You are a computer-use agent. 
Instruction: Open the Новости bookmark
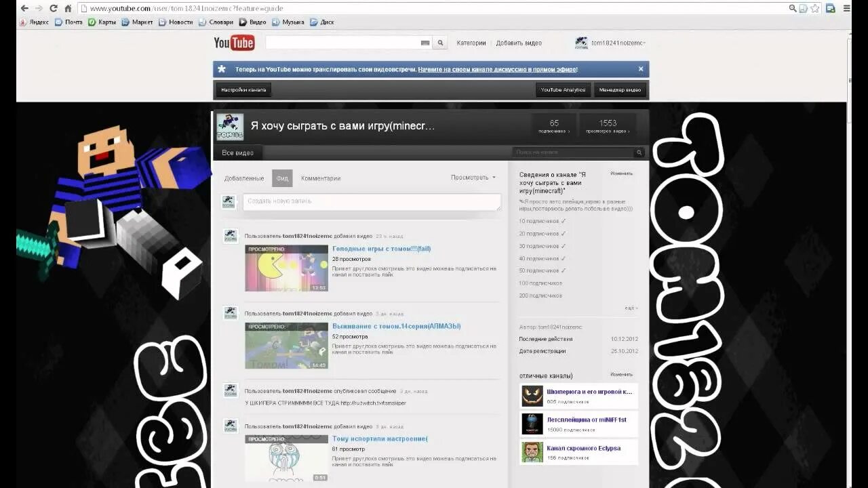coord(176,22)
